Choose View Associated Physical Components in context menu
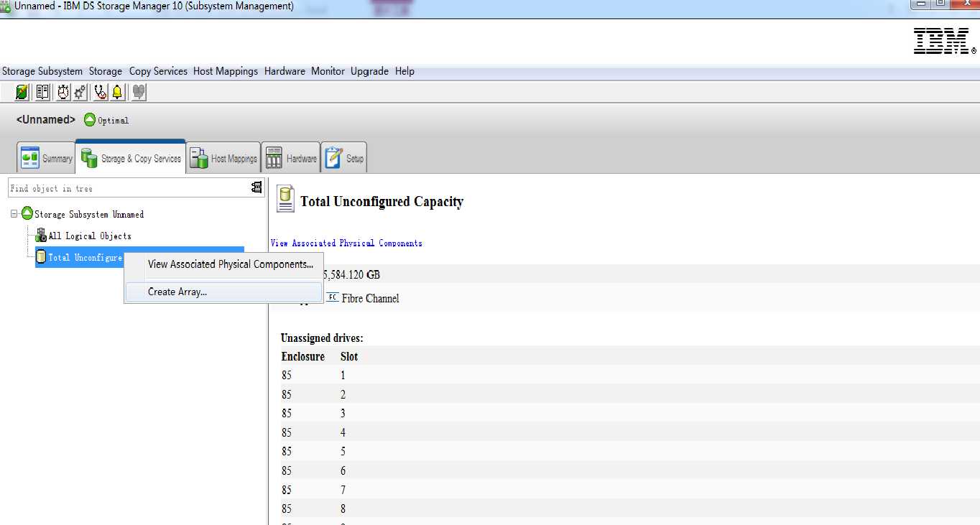This screenshot has width=980, height=525. click(223, 264)
